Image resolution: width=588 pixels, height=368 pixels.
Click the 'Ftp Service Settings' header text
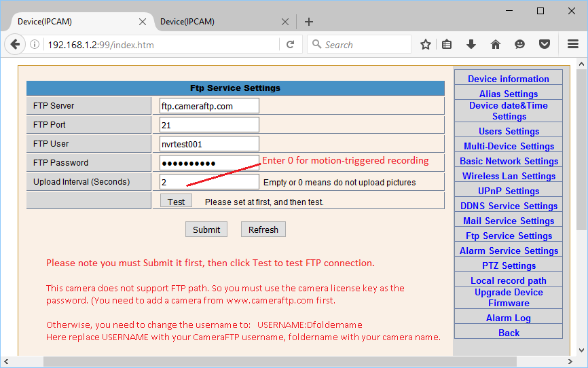pos(235,88)
